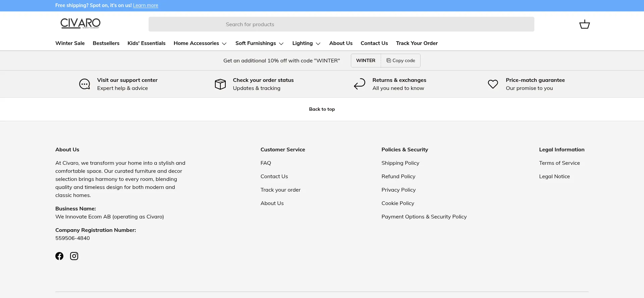This screenshot has width=644, height=298.
Task: Click the Legal Information heading
Action: 561,149
